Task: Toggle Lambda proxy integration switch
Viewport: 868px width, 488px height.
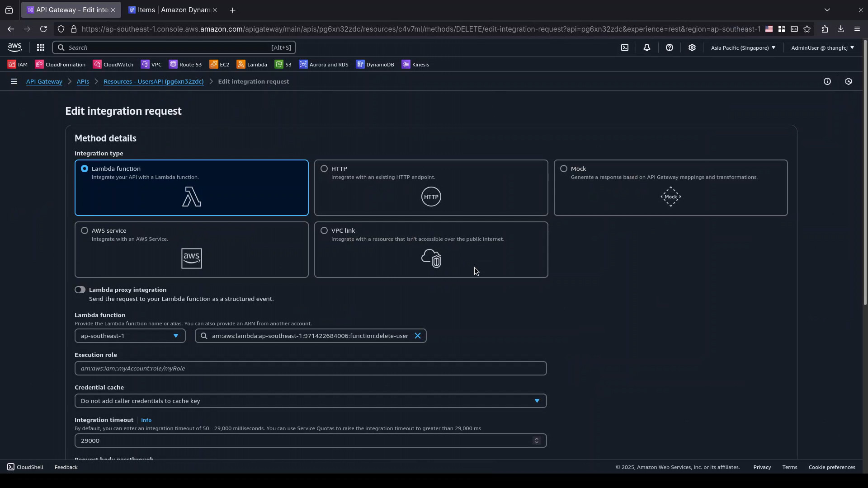Action: (x=80, y=290)
